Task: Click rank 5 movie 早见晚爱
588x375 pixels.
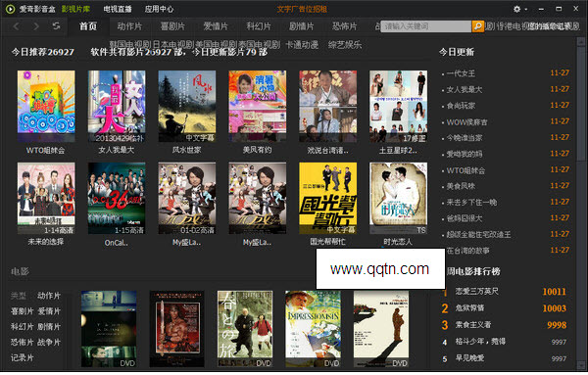Action: (x=469, y=358)
